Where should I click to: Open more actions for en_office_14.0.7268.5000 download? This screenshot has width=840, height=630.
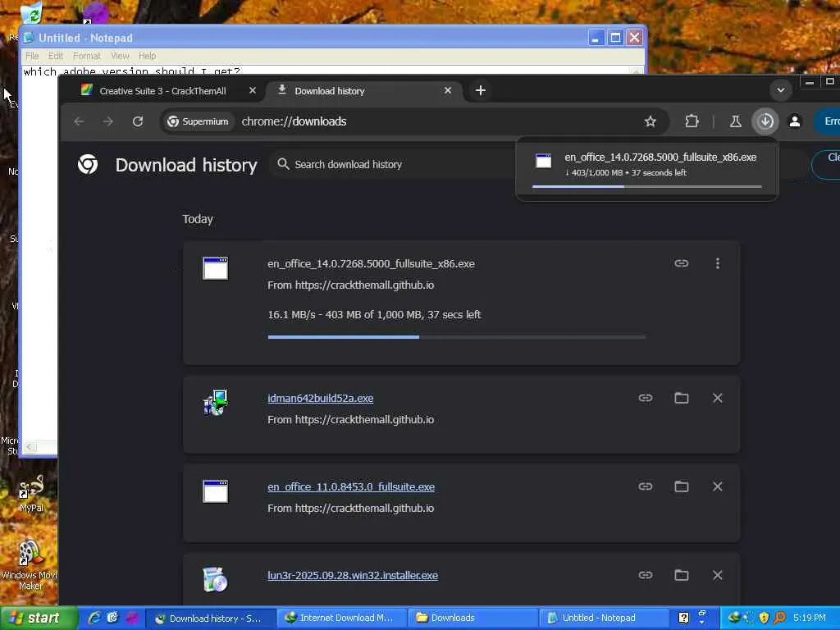pyautogui.click(x=718, y=263)
